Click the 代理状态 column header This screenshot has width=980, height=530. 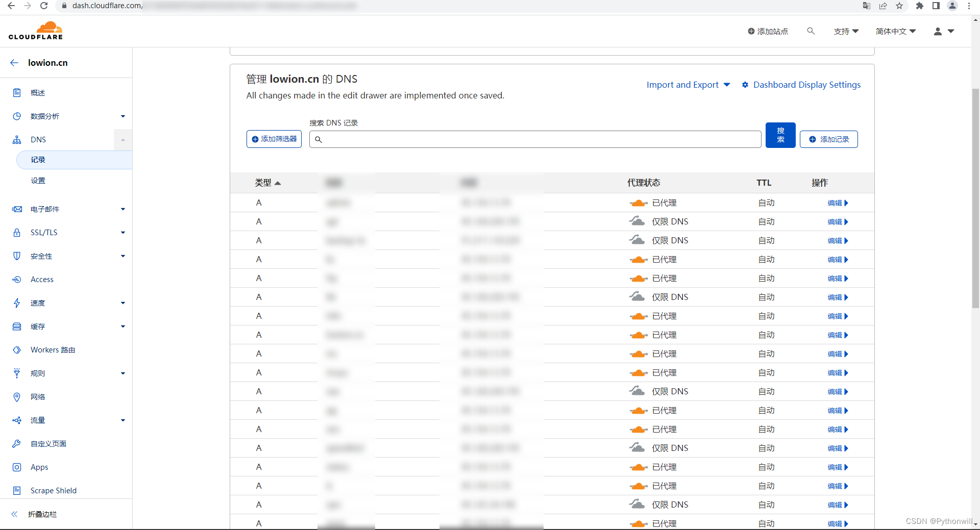643,183
